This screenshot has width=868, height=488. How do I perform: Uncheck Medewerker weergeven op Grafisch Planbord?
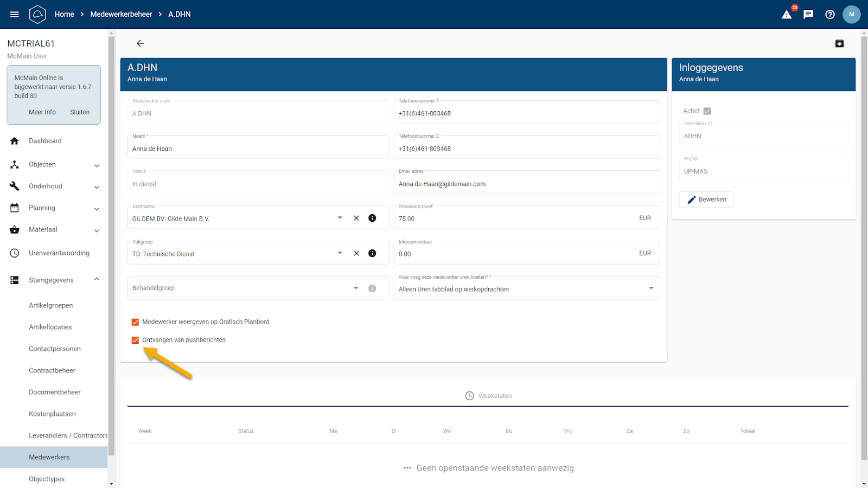(x=135, y=322)
